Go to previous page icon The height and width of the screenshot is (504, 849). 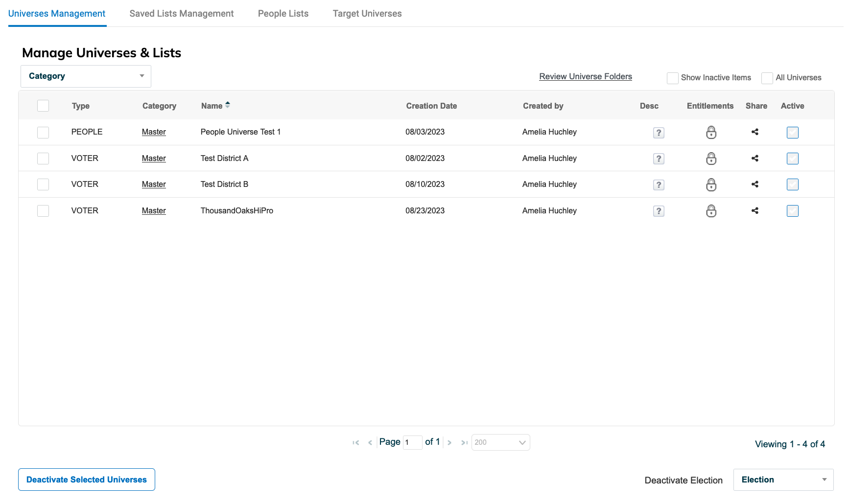tap(370, 443)
